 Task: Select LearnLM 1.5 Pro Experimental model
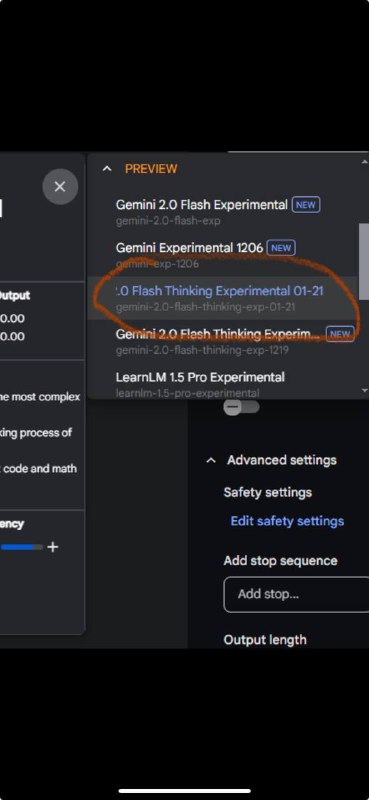224,384
